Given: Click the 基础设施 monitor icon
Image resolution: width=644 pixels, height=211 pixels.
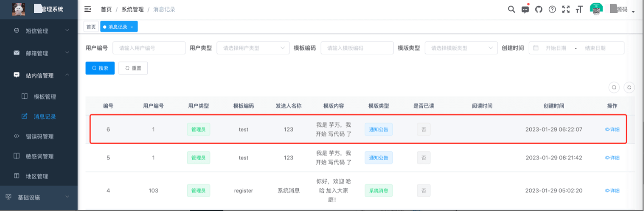Looking at the screenshot, I should [x=8, y=197].
